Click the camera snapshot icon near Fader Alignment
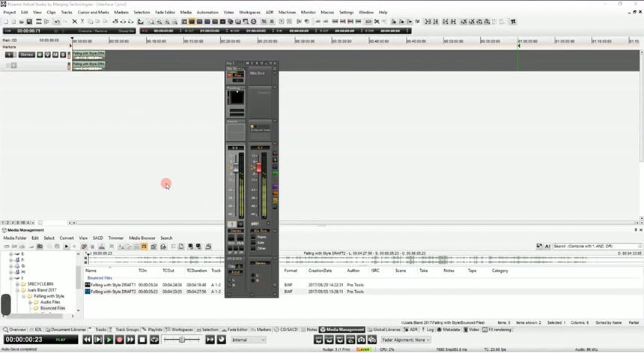This screenshot has width=644, height=353. (361, 340)
